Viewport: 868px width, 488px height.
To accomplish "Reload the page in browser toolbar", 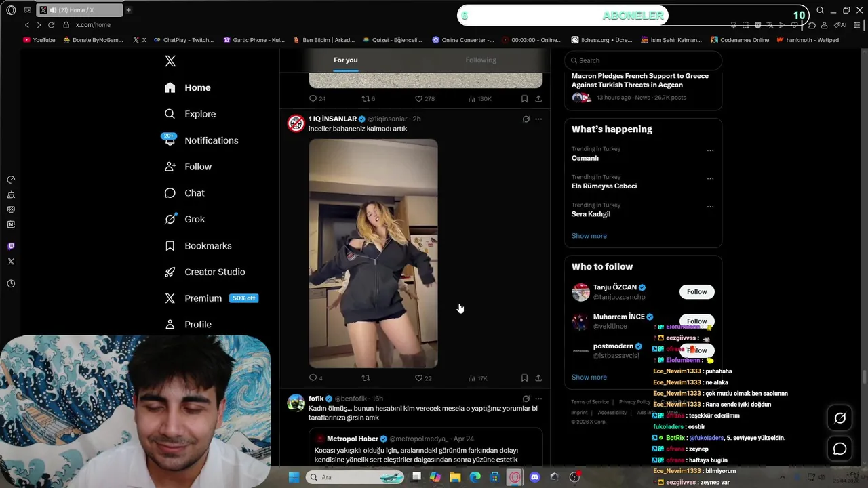I will 51,25.
